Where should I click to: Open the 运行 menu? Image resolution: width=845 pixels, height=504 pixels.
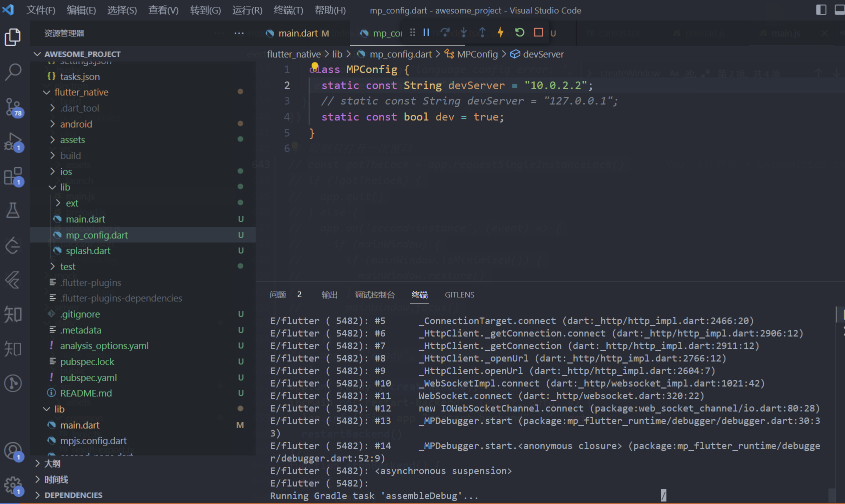coord(247,10)
